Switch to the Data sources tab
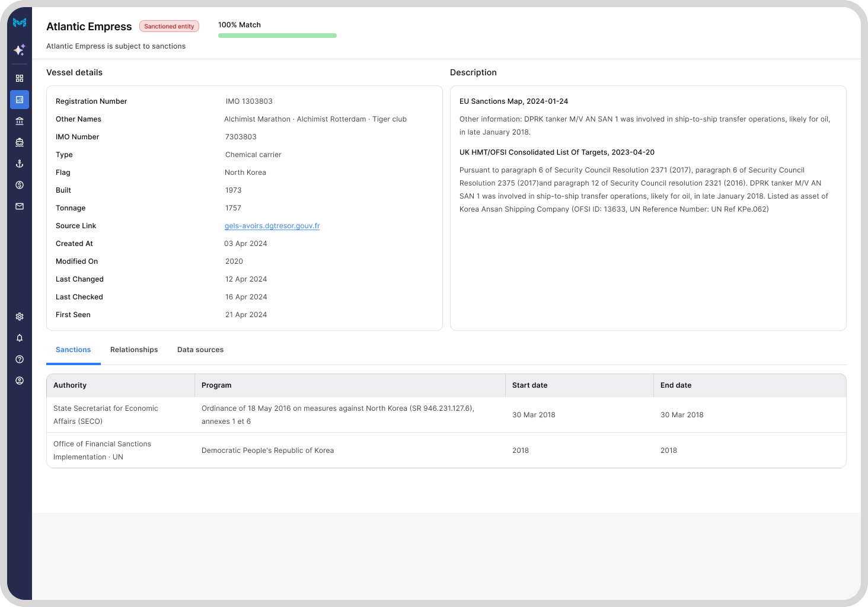This screenshot has width=868, height=607. [200, 350]
